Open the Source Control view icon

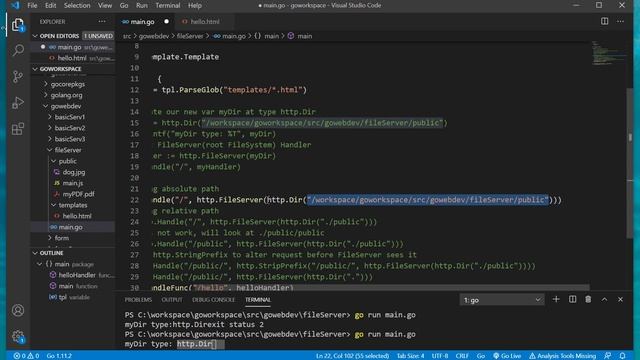click(18, 76)
